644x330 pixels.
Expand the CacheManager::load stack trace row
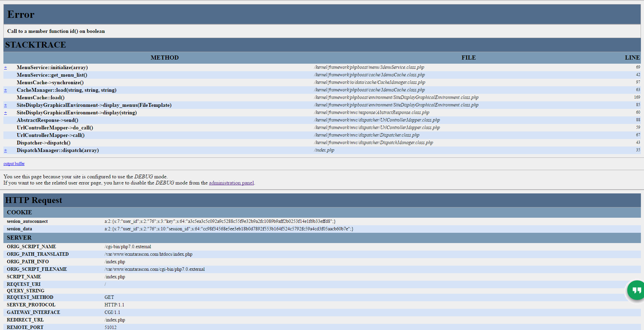pos(5,90)
